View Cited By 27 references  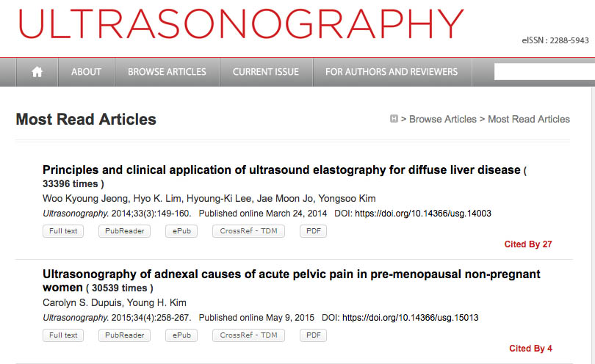(528, 244)
